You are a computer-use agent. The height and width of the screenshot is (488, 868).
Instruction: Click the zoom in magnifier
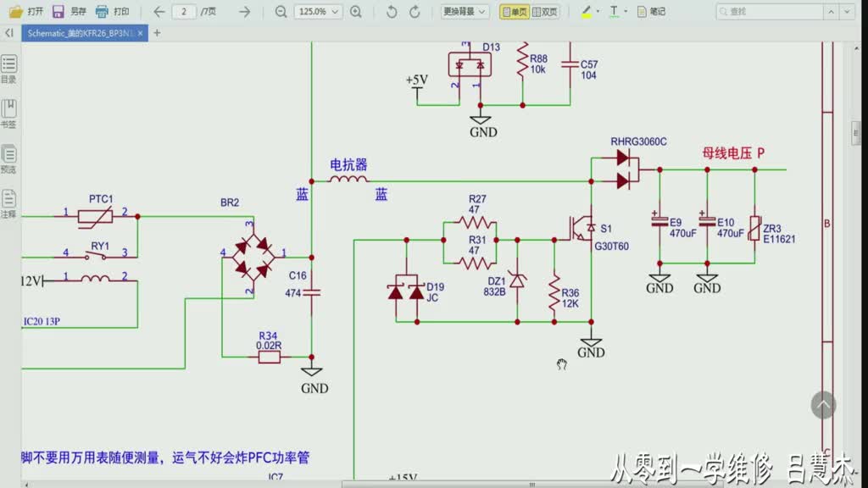(x=356, y=12)
